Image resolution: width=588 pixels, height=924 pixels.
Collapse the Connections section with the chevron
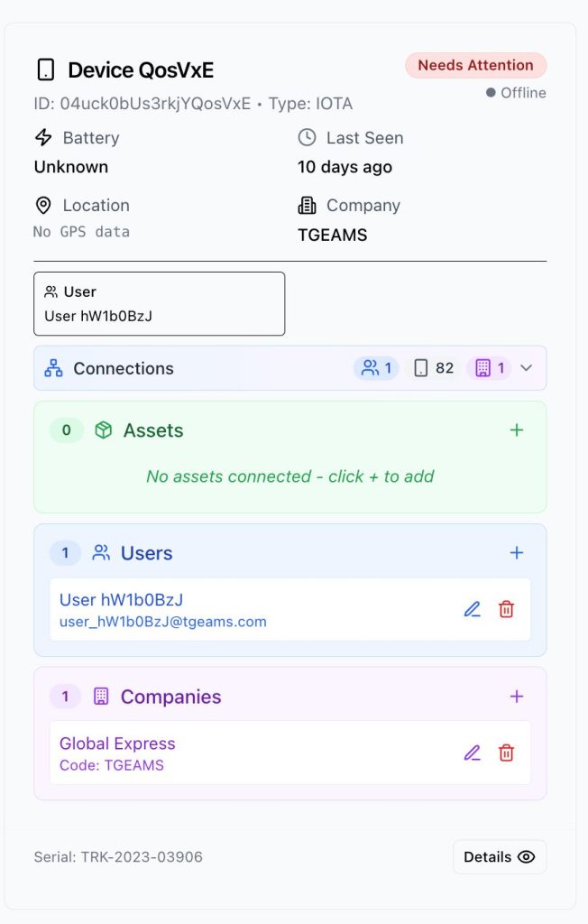pos(526,368)
